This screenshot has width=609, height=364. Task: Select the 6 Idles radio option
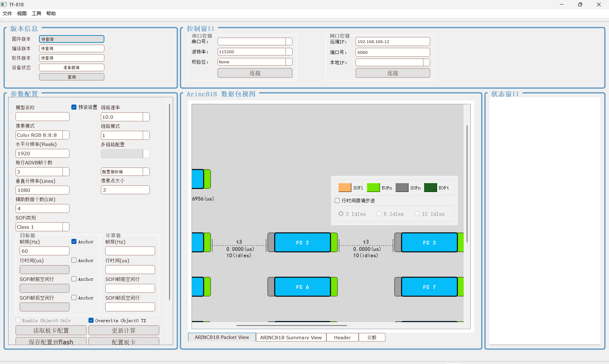tap(379, 214)
